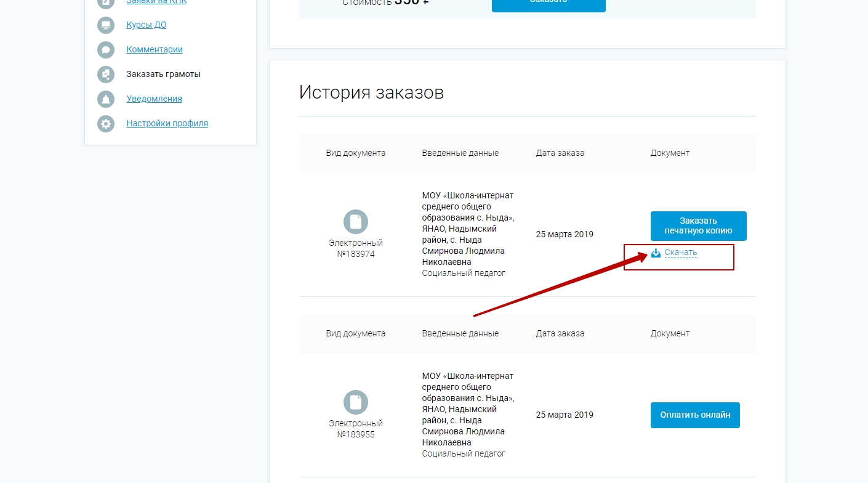This screenshot has width=868, height=483.
Task: Click the Настройки профиля gear icon
Action: click(x=106, y=124)
